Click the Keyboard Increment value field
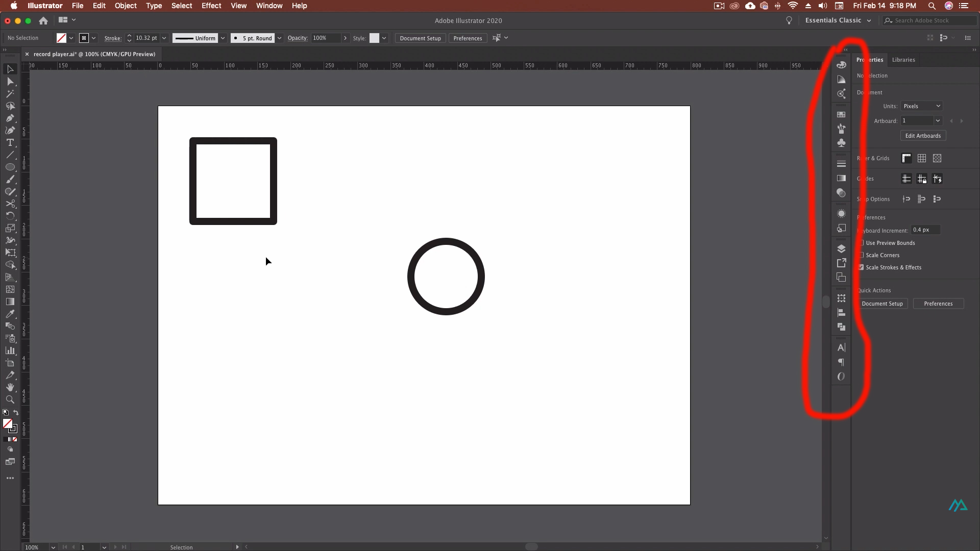Image resolution: width=980 pixels, height=551 pixels. pos(924,230)
